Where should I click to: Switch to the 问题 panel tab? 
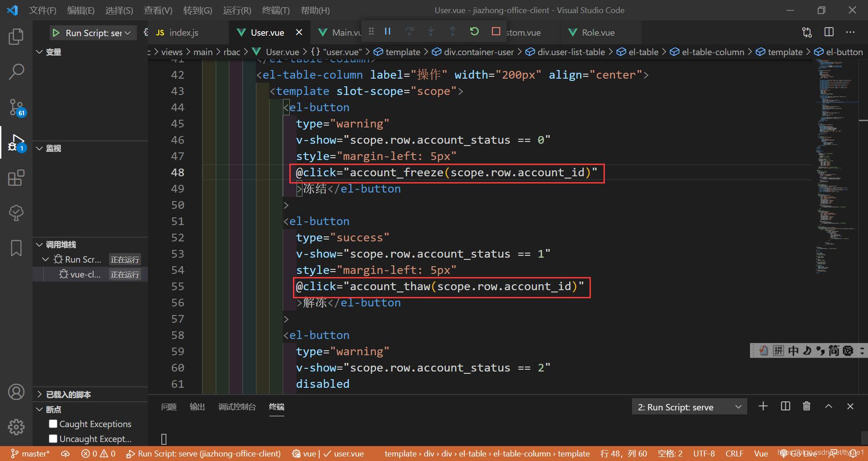pyautogui.click(x=169, y=407)
